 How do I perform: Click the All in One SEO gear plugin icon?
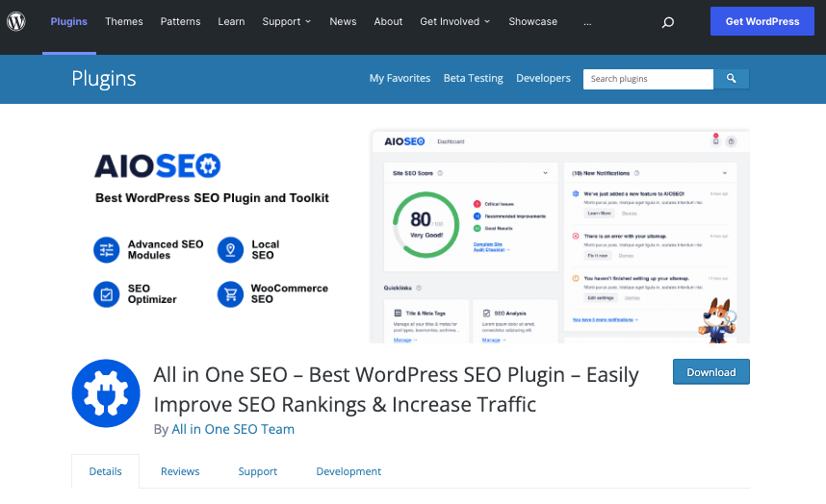pos(106,393)
